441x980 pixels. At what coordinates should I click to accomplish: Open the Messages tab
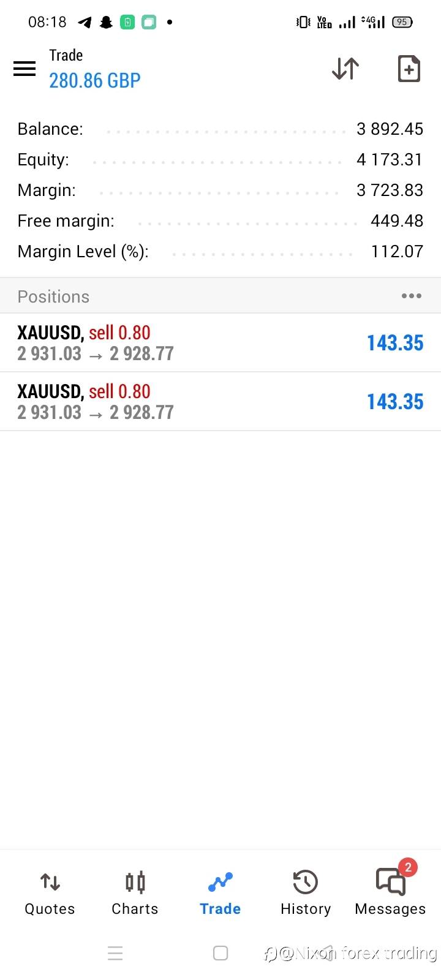click(x=390, y=893)
